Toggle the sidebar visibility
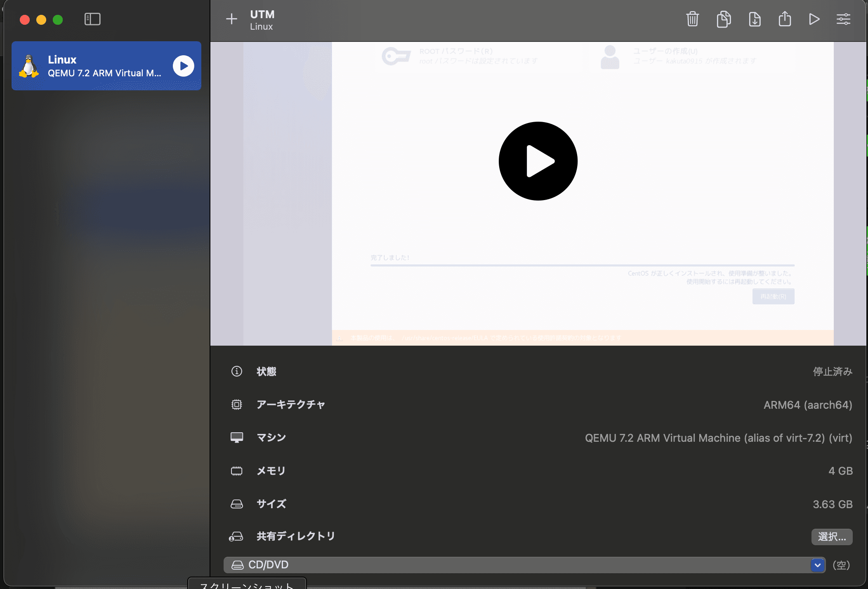868x589 pixels. tap(92, 19)
